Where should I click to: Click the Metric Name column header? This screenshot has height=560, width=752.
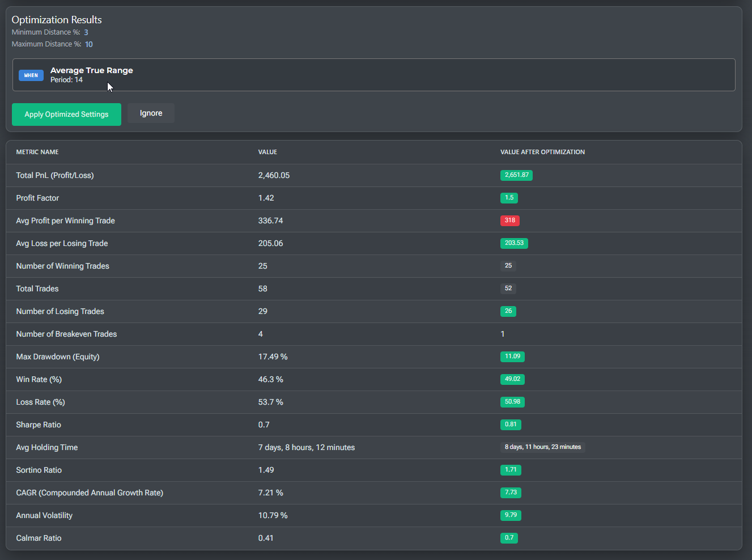(x=37, y=152)
